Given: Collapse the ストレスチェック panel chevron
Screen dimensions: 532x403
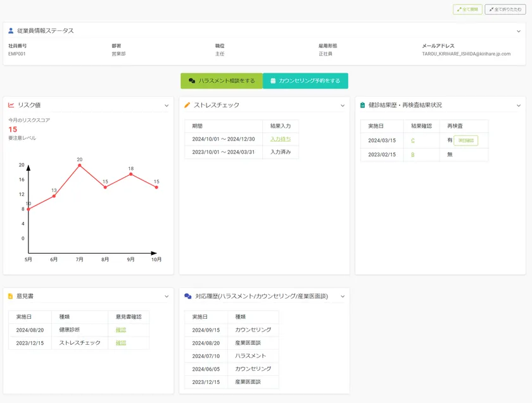Looking at the screenshot, I should tap(343, 106).
